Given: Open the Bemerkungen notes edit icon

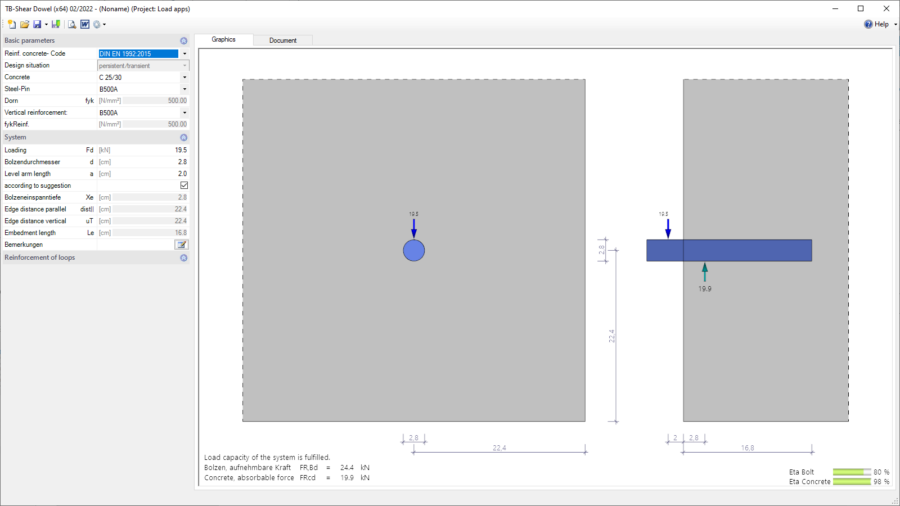Looking at the screenshot, I should click(181, 244).
